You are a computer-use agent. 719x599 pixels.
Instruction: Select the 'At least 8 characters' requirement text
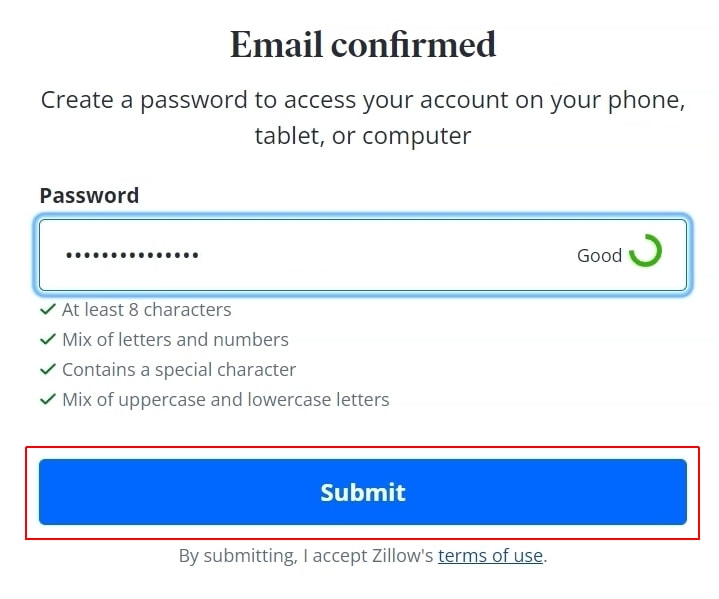click(x=147, y=310)
